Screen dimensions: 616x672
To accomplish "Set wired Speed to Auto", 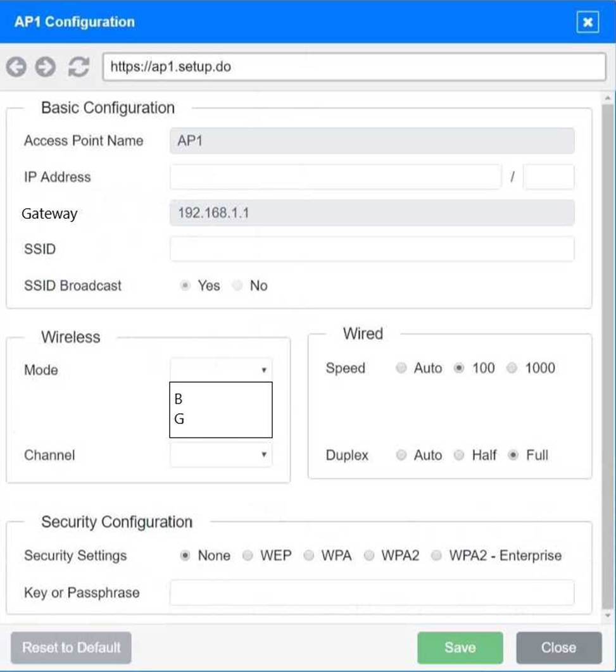I will tap(401, 368).
